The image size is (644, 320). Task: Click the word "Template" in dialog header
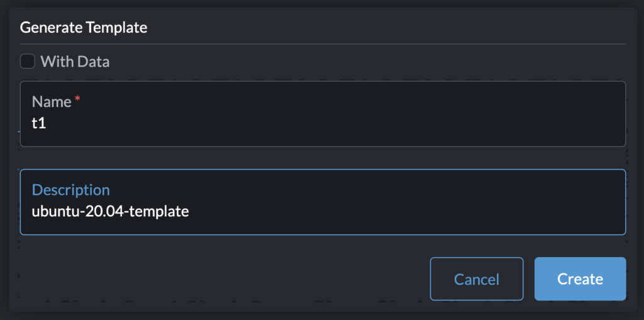115,28
